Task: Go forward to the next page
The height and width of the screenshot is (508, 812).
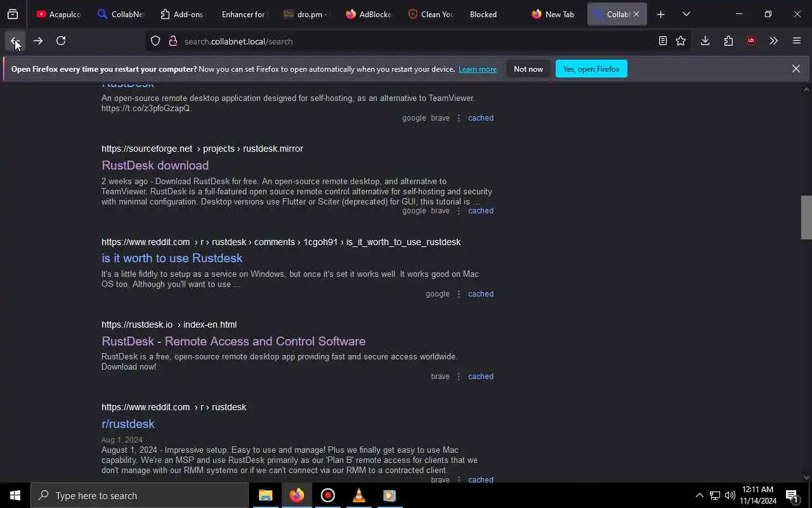Action: [x=38, y=41]
